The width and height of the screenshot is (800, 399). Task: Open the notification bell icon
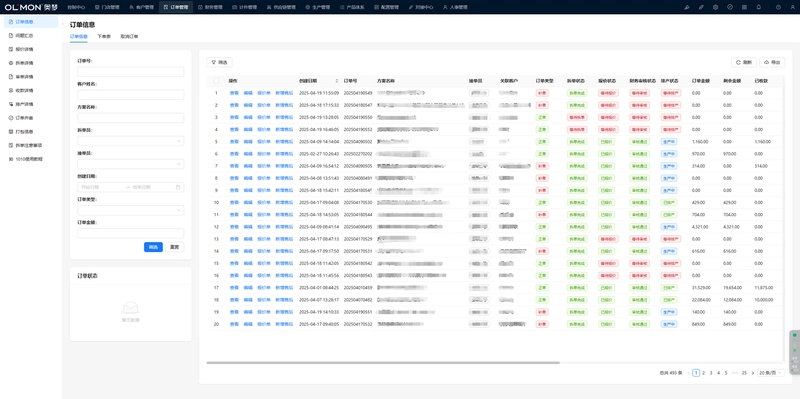click(x=759, y=7)
